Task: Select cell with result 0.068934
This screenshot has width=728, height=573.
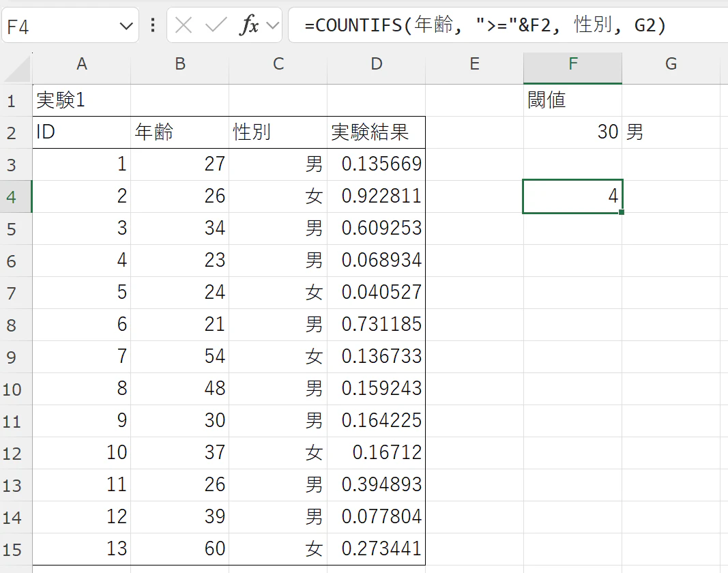Action: pyautogui.click(x=377, y=261)
